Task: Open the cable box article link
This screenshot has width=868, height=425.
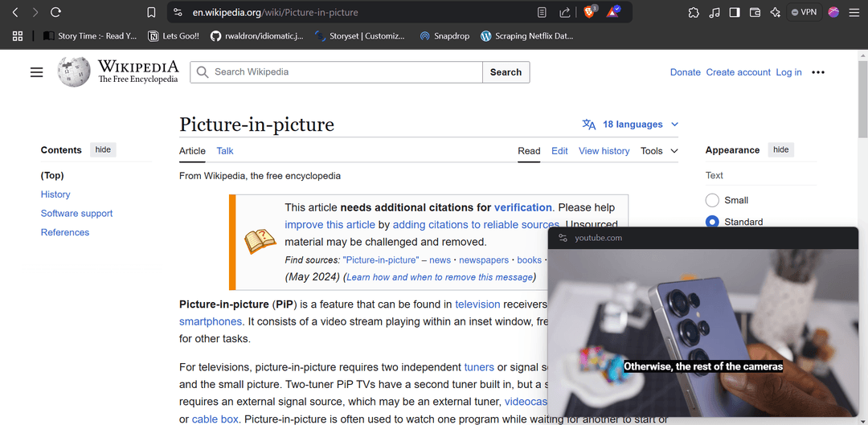Action: coord(215,419)
